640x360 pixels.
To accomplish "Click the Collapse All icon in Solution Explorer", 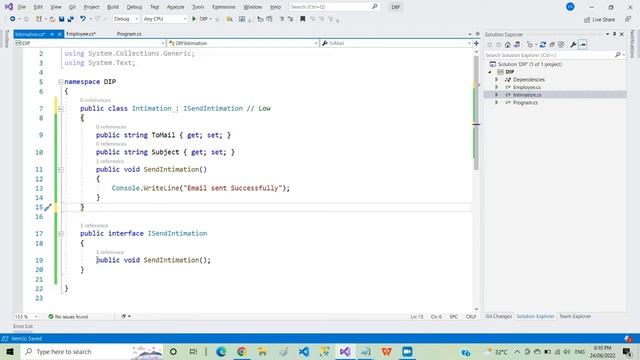I will coord(552,45).
